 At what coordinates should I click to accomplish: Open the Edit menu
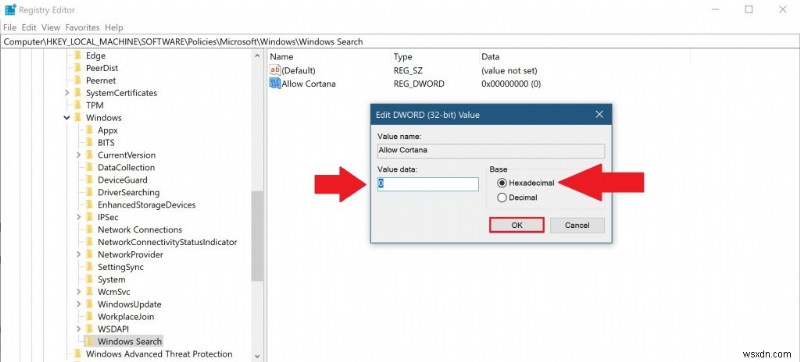[x=29, y=28]
